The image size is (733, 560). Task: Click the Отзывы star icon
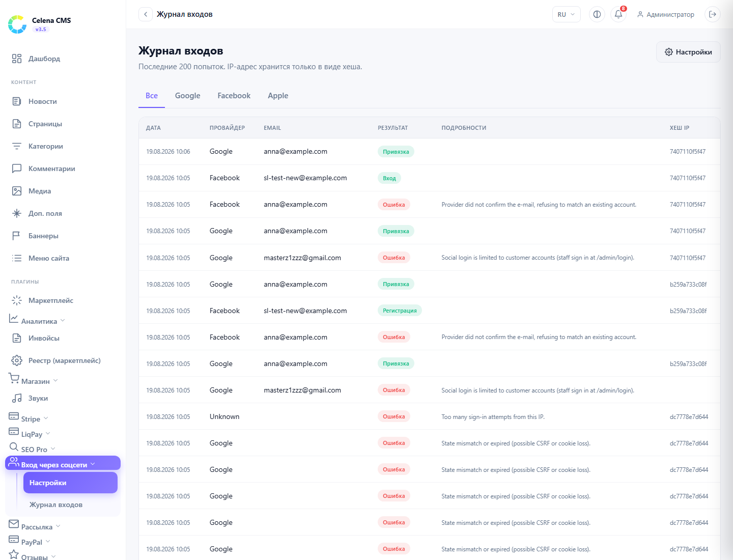click(14, 554)
